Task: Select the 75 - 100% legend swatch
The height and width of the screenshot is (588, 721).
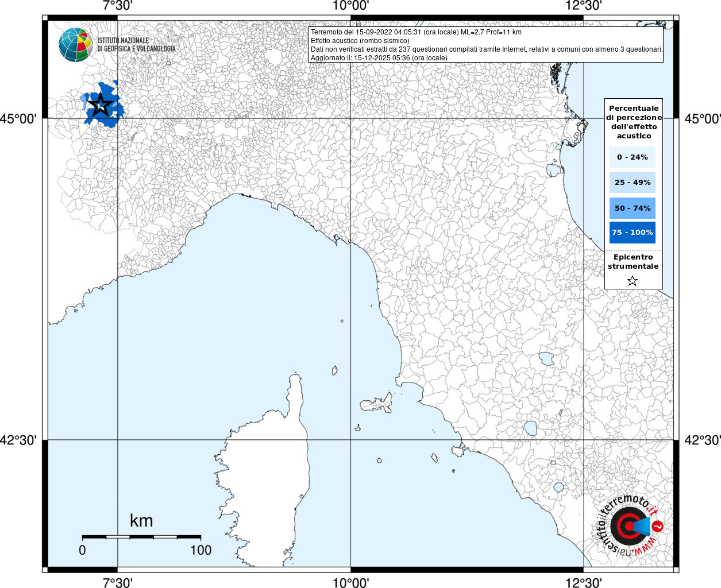Action: coord(633,233)
